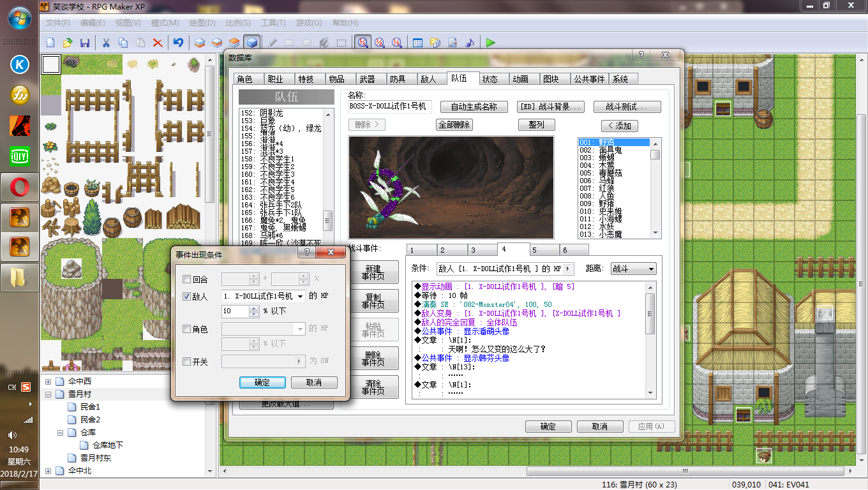This screenshot has height=490, width=868.
Task: Select 009: 野猪 in the enemy list
Action: (x=613, y=204)
